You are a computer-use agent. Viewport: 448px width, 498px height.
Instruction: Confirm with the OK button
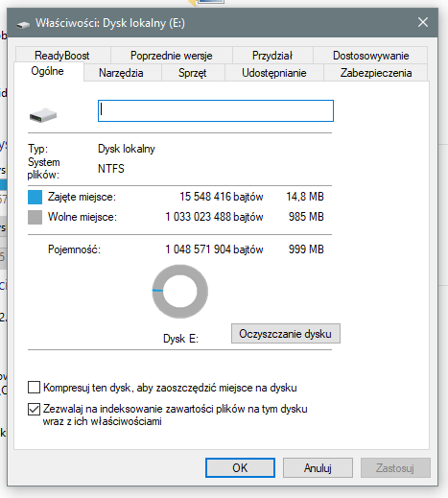pos(240,468)
